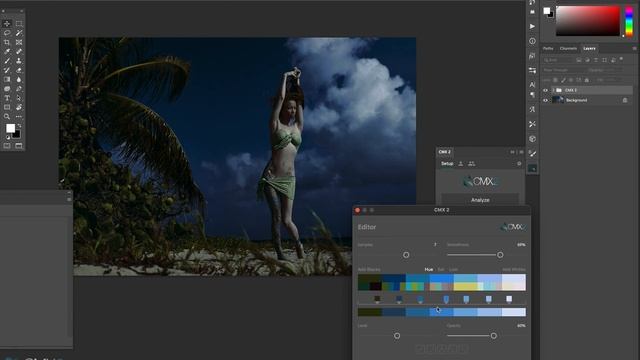The width and height of the screenshot is (640, 360).
Task: Select the Type tool
Action: (x=7, y=98)
